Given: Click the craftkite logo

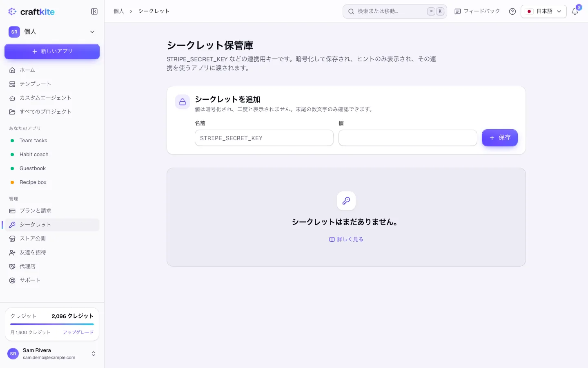Looking at the screenshot, I should tap(31, 11).
